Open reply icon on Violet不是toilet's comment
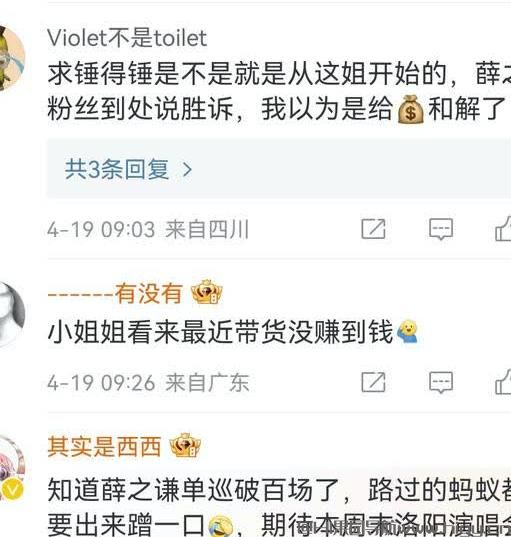Image resolution: width=511 pixels, height=537 pixels. pyautogui.click(x=441, y=229)
